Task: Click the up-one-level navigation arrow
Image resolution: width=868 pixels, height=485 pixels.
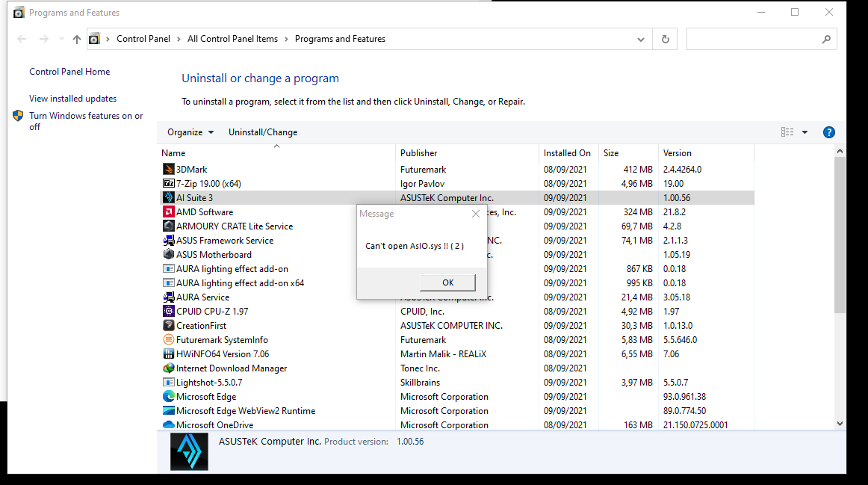Action: (76, 38)
